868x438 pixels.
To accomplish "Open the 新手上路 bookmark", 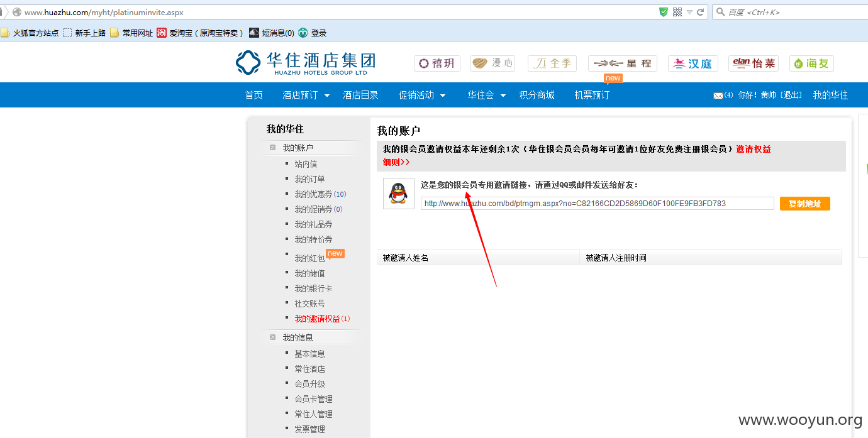I will click(84, 33).
